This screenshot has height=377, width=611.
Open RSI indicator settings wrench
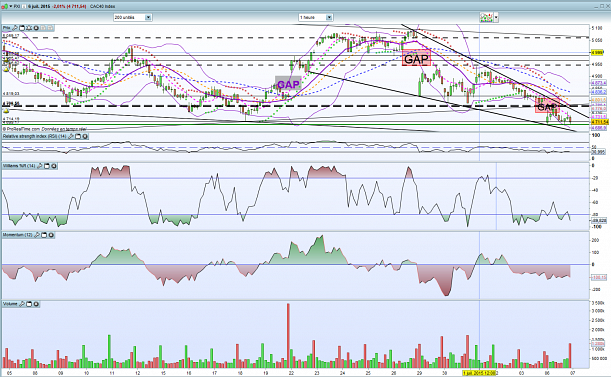[x=71, y=136]
